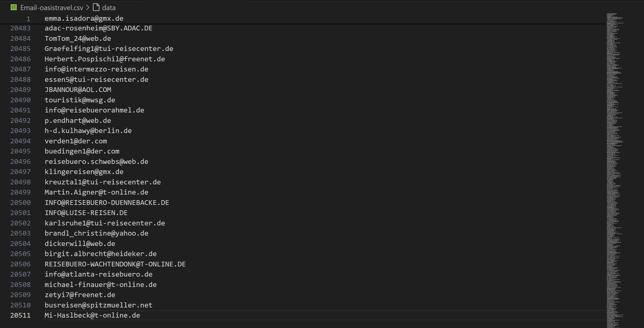Click the Herbert.Pospischil@freenet.de line
The width and height of the screenshot is (644, 328).
[105, 59]
